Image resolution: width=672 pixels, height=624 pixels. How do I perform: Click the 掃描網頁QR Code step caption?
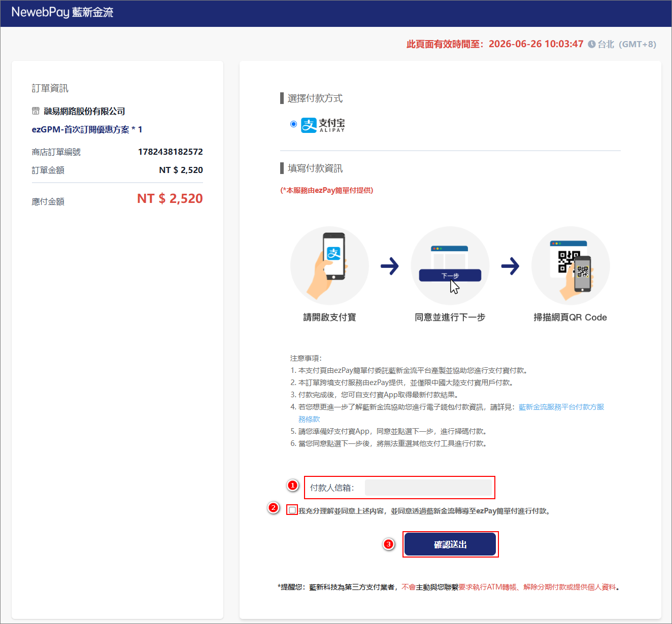[570, 317]
